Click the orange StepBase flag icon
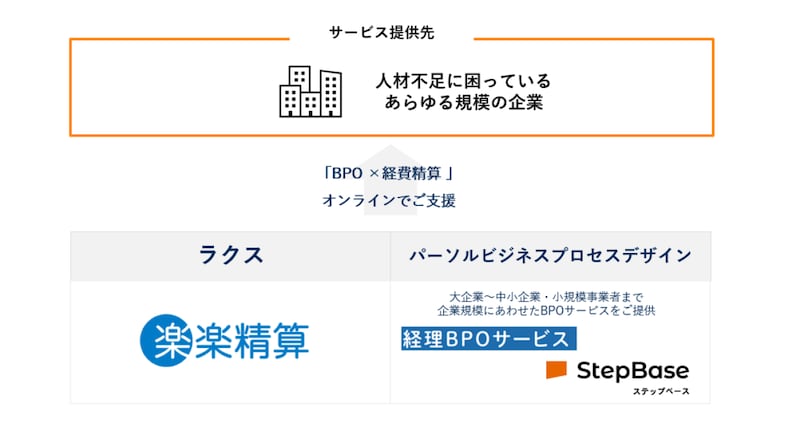Image resolution: width=800 pixels, height=427 pixels. click(556, 370)
